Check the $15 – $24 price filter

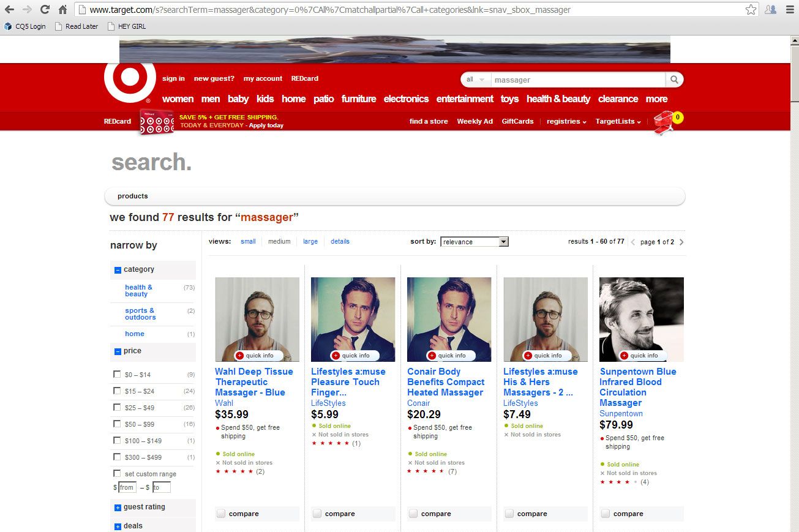pos(117,391)
